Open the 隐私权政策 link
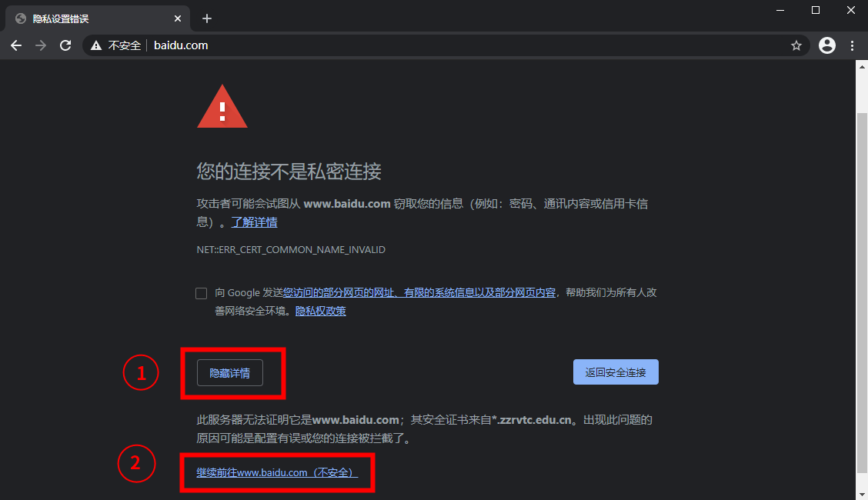868x500 pixels. tap(321, 311)
